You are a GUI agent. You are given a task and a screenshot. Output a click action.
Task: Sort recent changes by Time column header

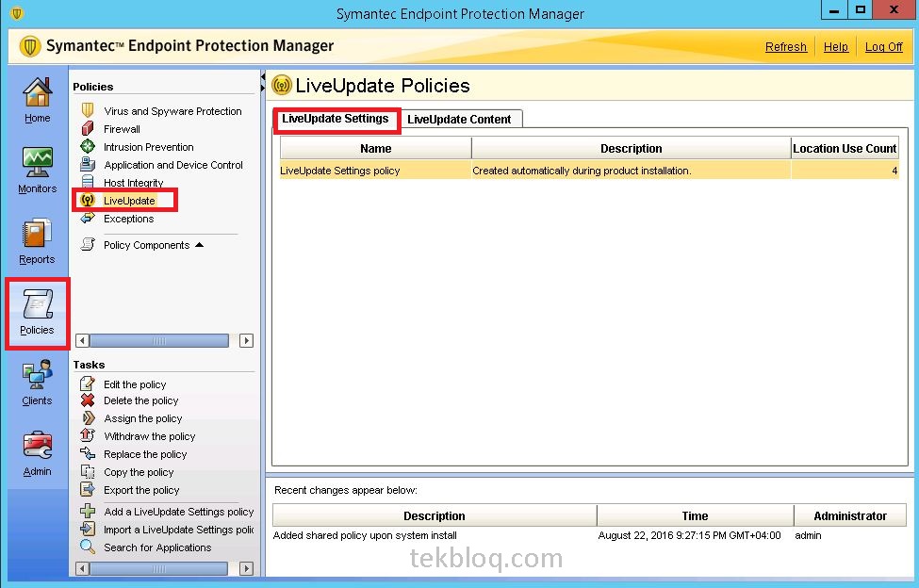[x=695, y=516]
